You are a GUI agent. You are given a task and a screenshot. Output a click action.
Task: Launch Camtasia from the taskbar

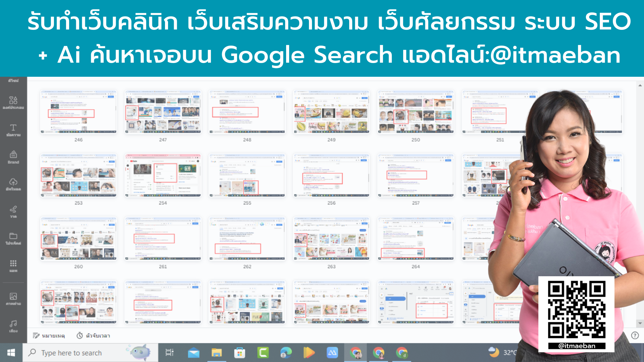click(263, 353)
